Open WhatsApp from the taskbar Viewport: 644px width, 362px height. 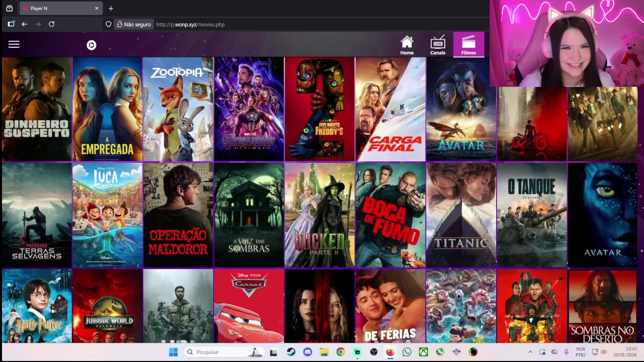coord(407,352)
